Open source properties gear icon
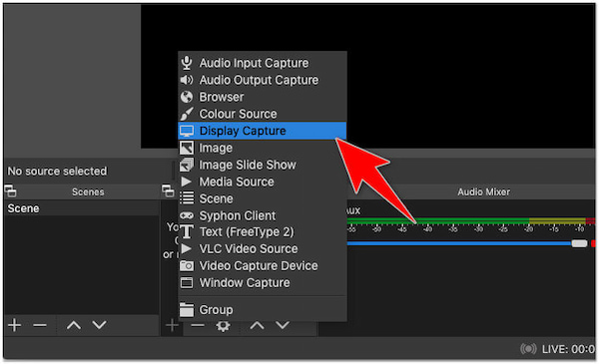Image resolution: width=599 pixels, height=364 pixels. click(x=223, y=326)
